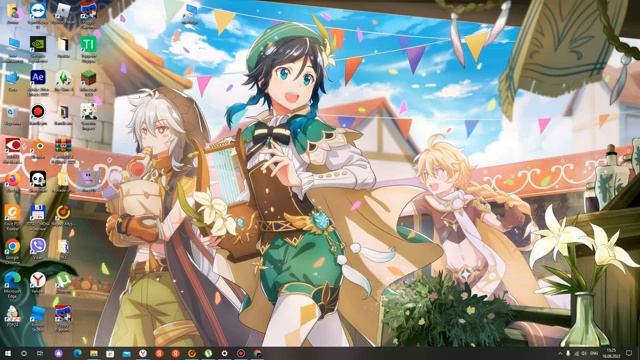The height and width of the screenshot is (360, 640).
Task: Select the Minecraft grass block icon
Action: coord(88,78)
